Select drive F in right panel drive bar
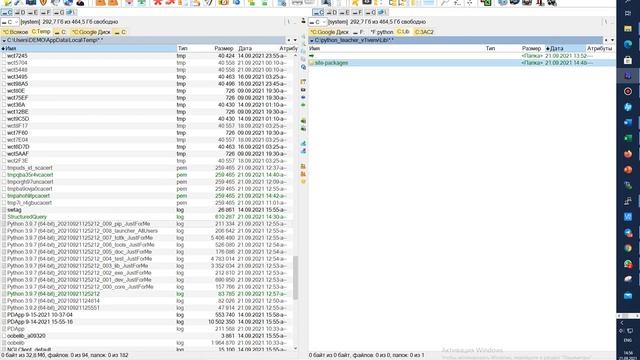Screen dimensions: 640x360 pyautogui.click(x=358, y=13)
